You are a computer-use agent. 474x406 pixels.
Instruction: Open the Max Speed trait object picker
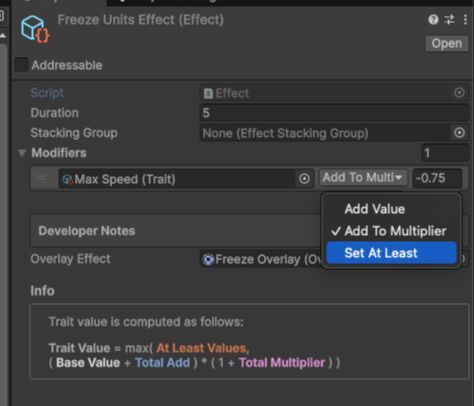[304, 179]
